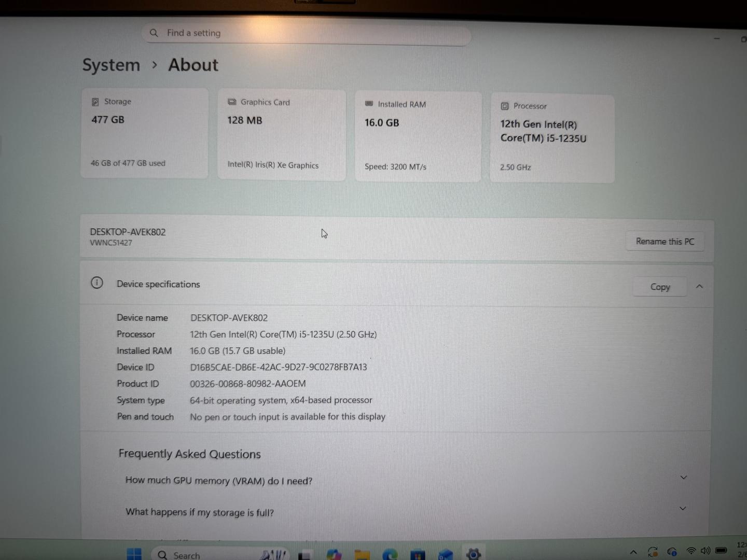
Task: Open File Explorer from the taskbar
Action: pos(362,554)
